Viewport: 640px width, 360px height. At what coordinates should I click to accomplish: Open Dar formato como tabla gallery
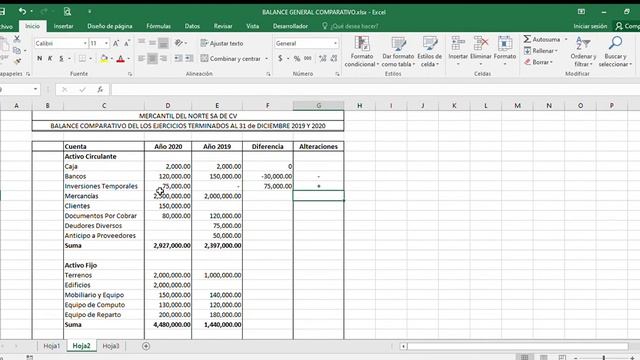point(398,51)
